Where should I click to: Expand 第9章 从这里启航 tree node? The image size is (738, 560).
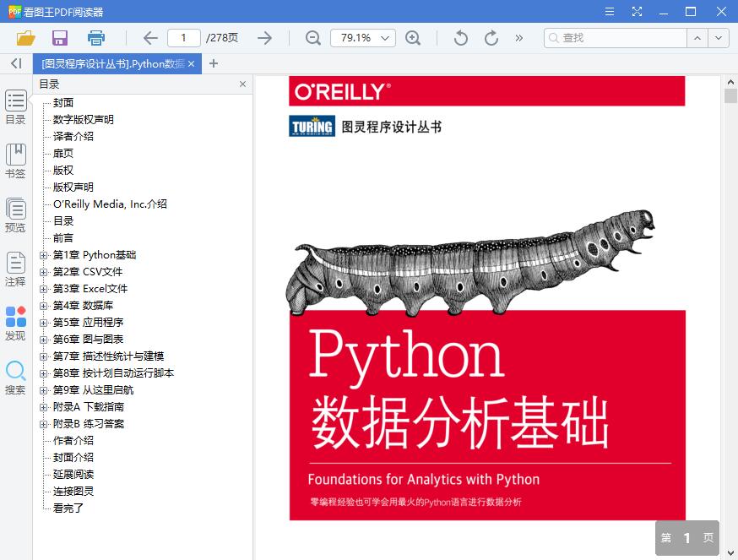tap(43, 391)
